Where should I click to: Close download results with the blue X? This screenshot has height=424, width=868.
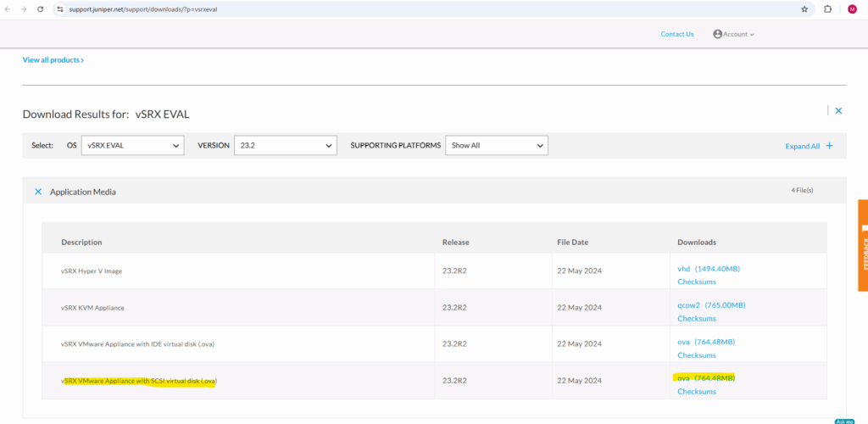[x=838, y=111]
